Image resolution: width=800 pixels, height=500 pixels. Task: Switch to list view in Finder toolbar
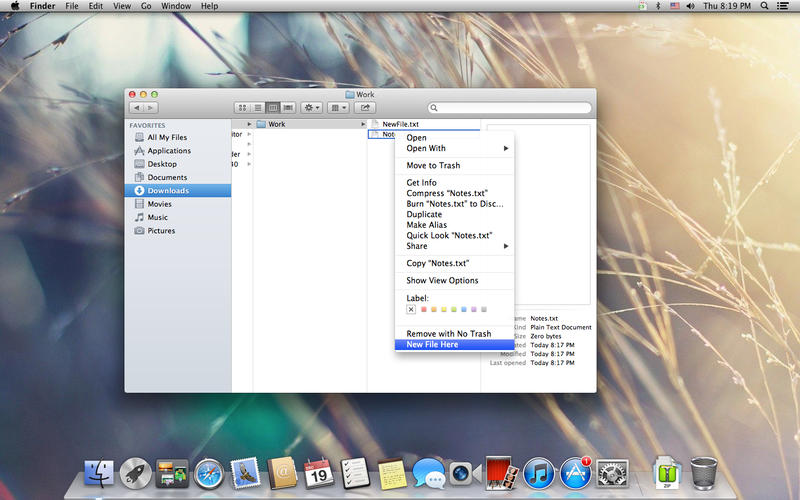[258, 108]
